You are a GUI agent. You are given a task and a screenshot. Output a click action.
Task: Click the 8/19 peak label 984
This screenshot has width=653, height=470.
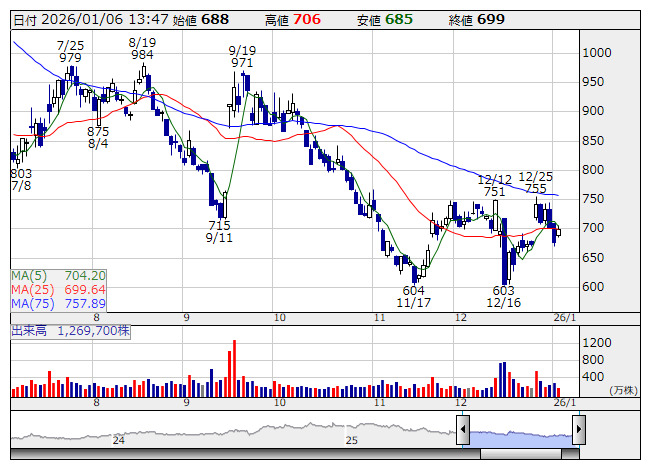point(141,55)
